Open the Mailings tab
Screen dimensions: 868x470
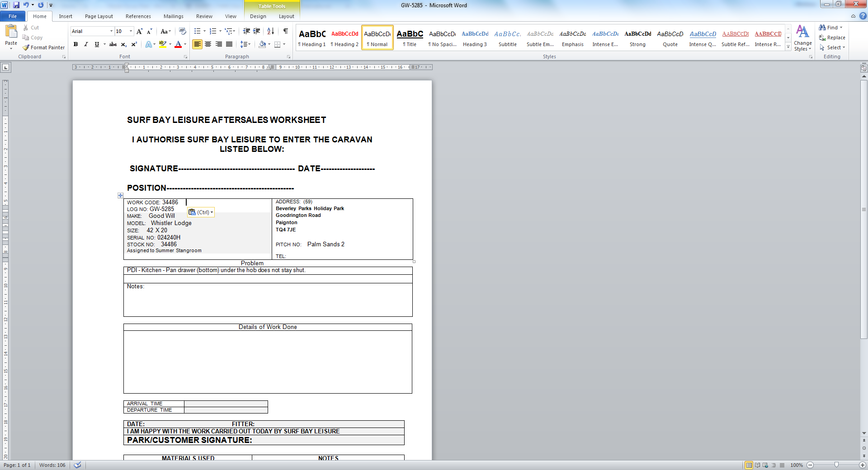174,16
